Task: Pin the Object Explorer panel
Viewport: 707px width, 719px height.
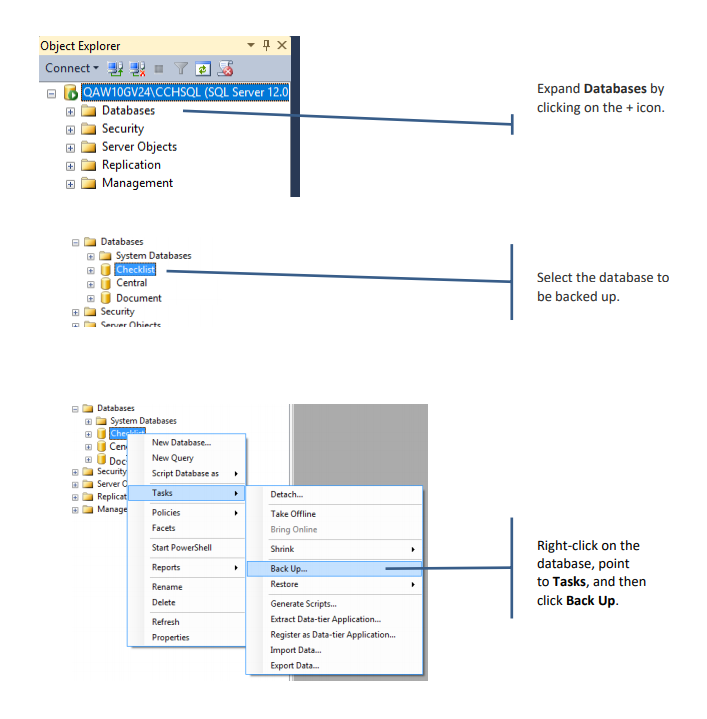Action: tap(266, 45)
